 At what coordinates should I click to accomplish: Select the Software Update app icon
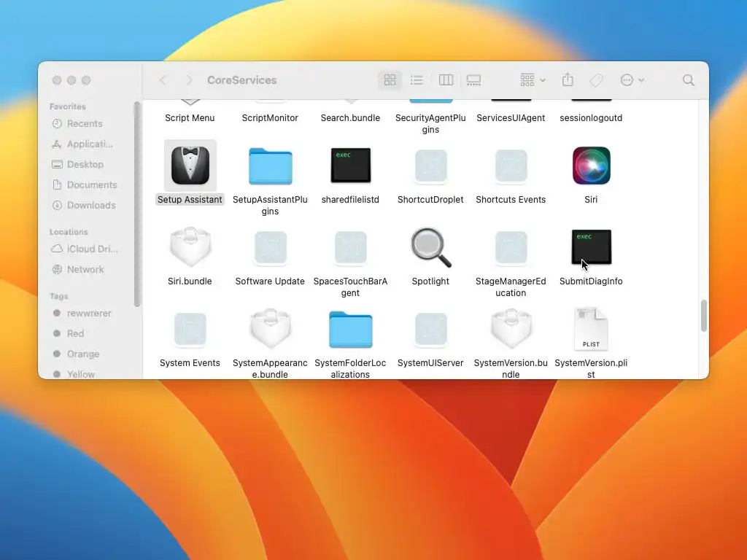tap(270, 248)
